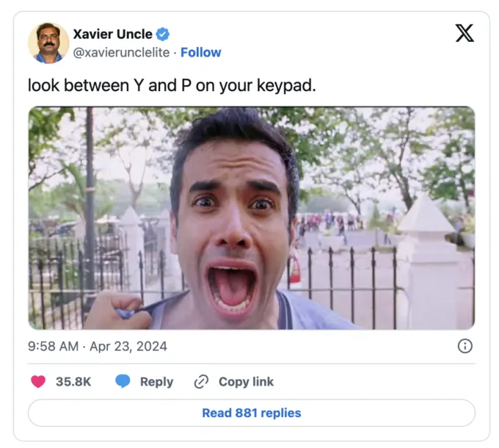
Task: Click the X logo icon
Action: click(x=465, y=33)
